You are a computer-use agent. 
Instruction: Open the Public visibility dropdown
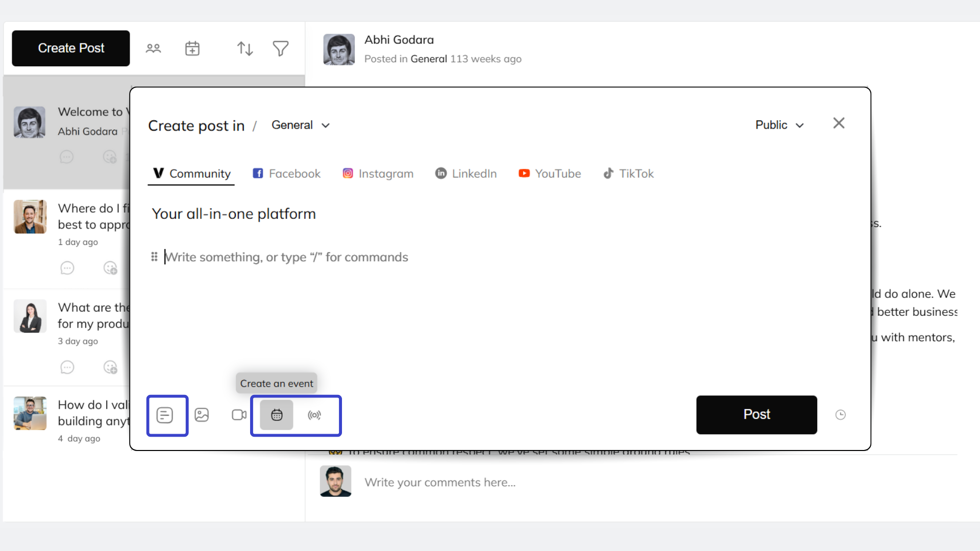[x=779, y=125]
